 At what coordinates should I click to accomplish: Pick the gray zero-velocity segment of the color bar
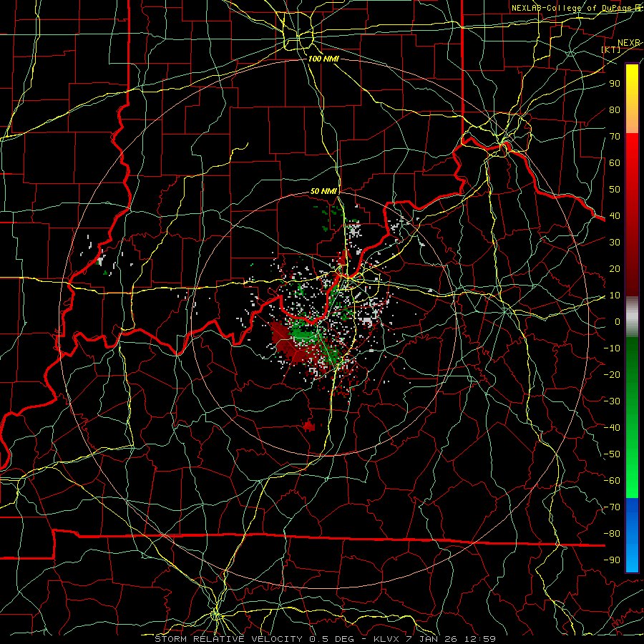coord(632,317)
